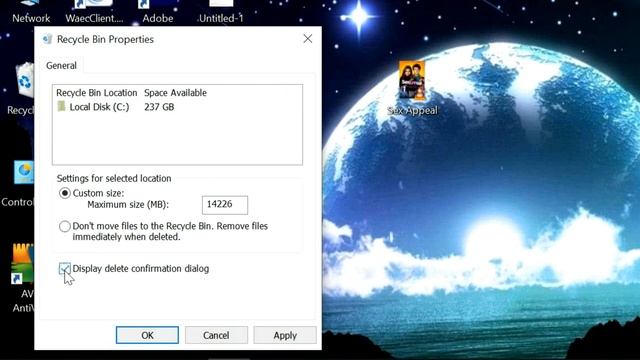The height and width of the screenshot is (360, 640).
Task: Click the 237 GB space available value
Action: [x=159, y=107]
